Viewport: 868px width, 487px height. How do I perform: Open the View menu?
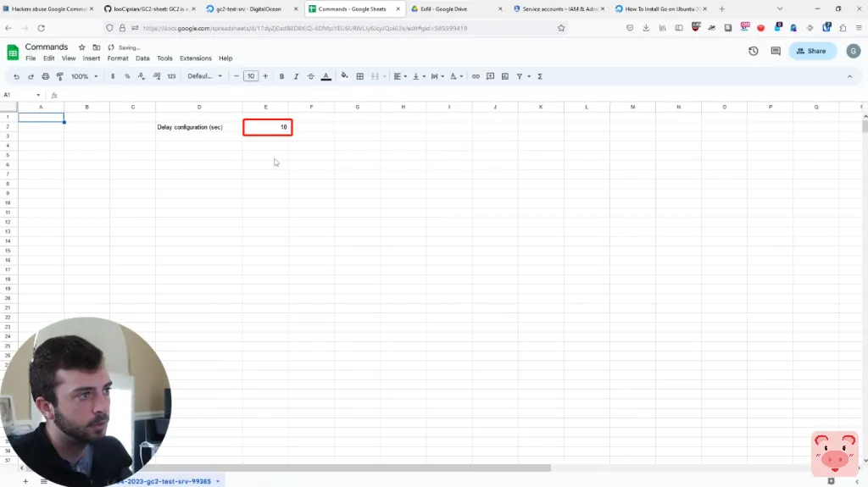[x=69, y=58]
